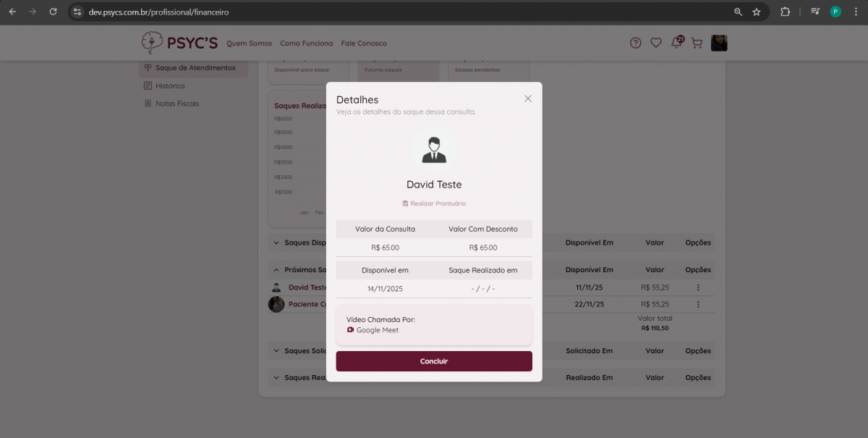Image resolution: width=868 pixels, height=438 pixels.
Task: Click the PSYC'S logo
Action: (x=179, y=43)
